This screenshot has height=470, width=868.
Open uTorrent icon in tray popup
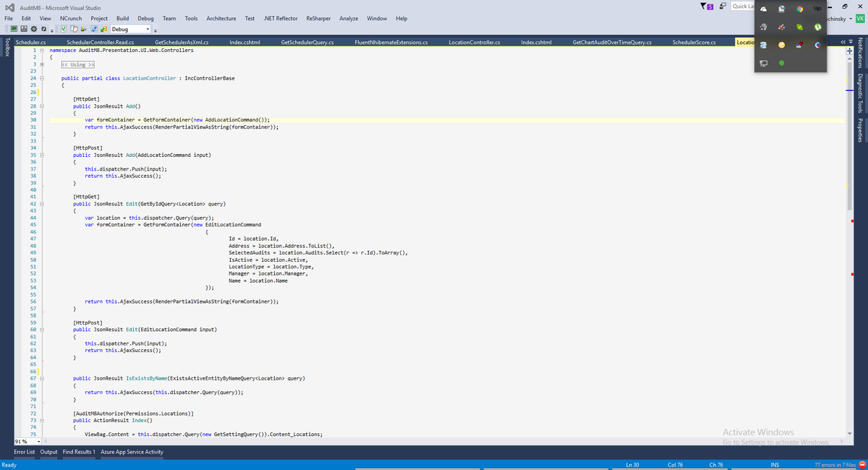817,27
